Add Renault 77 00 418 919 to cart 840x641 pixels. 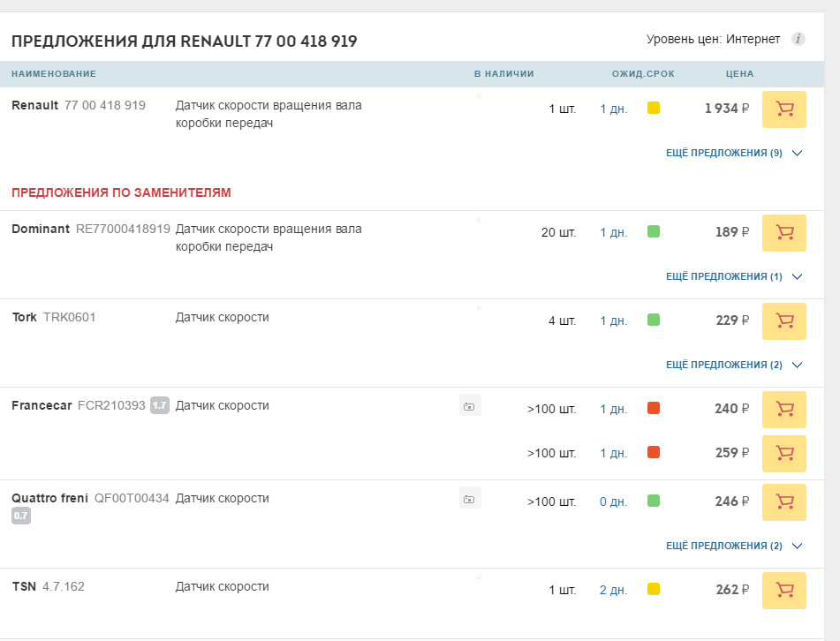(783, 109)
